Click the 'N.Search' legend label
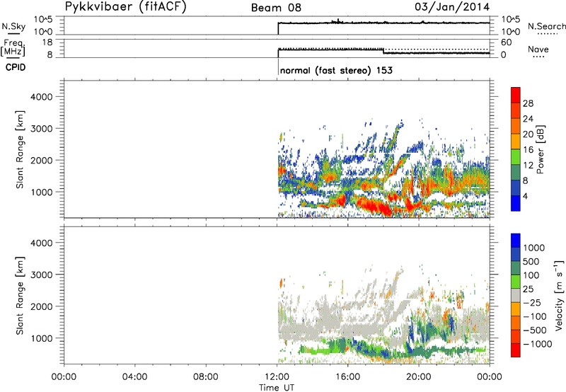The height and width of the screenshot is (392, 566). point(546,26)
